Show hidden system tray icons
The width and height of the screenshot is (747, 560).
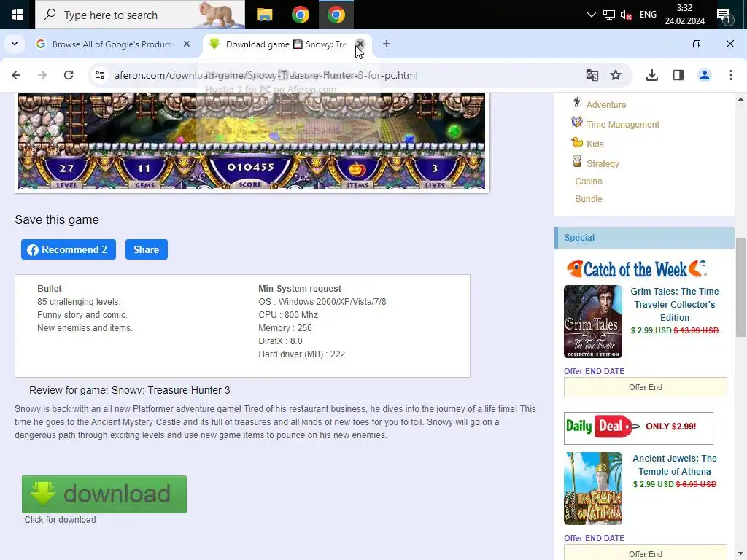tap(591, 15)
